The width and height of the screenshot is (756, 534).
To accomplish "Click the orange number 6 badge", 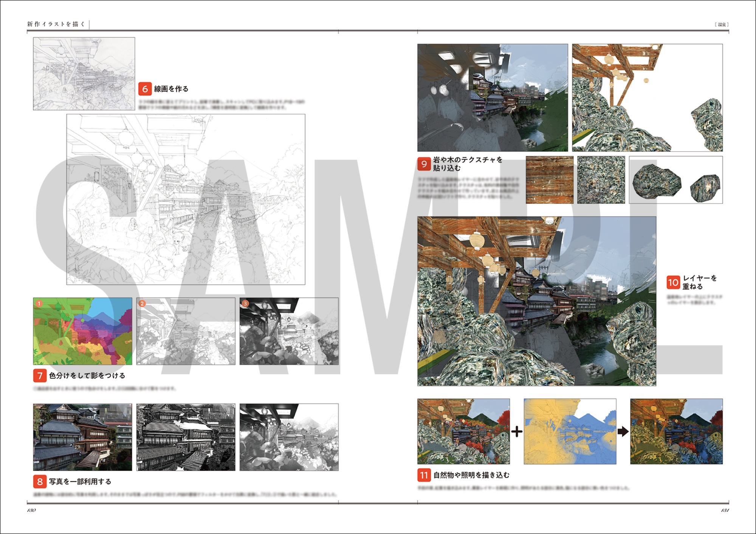I will tap(145, 89).
